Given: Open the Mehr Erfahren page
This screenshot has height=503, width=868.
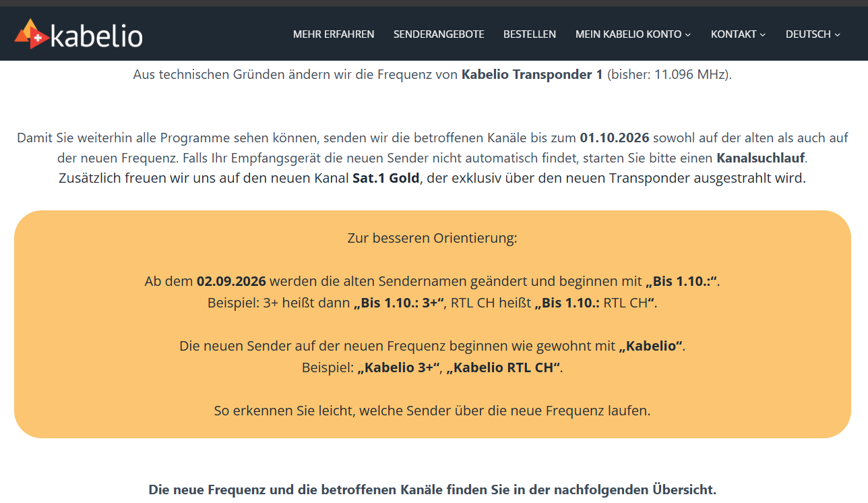Looking at the screenshot, I should tap(334, 34).
